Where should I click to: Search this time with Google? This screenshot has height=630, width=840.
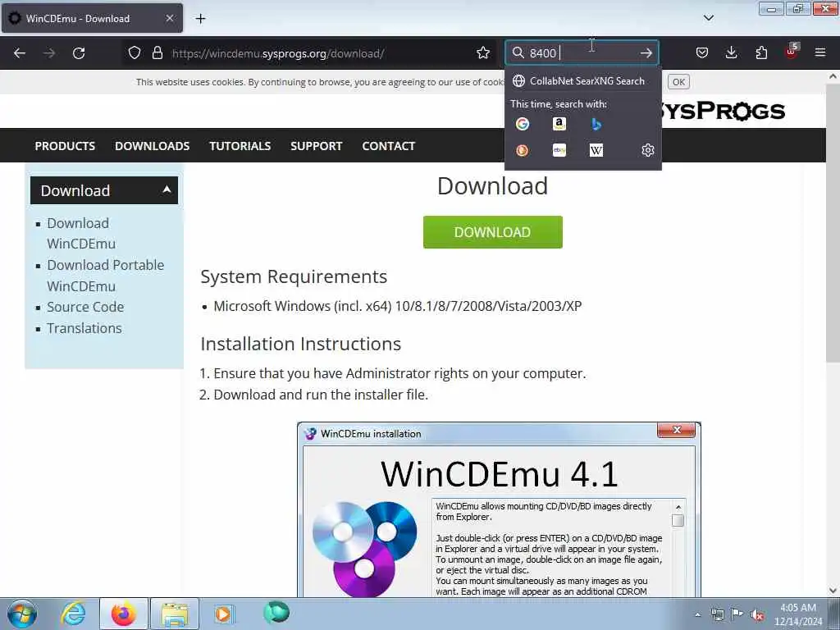[x=523, y=125]
